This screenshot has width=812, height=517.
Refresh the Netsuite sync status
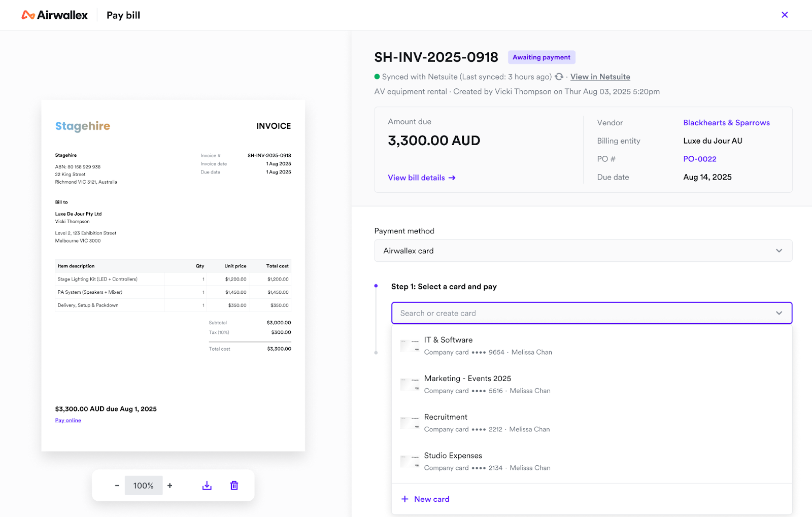coord(559,77)
